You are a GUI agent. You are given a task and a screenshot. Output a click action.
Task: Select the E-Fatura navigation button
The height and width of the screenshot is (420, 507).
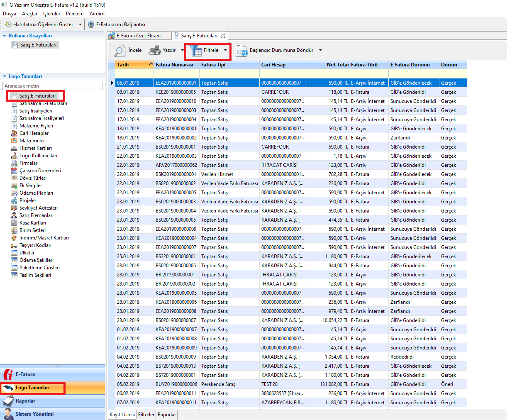(25, 374)
